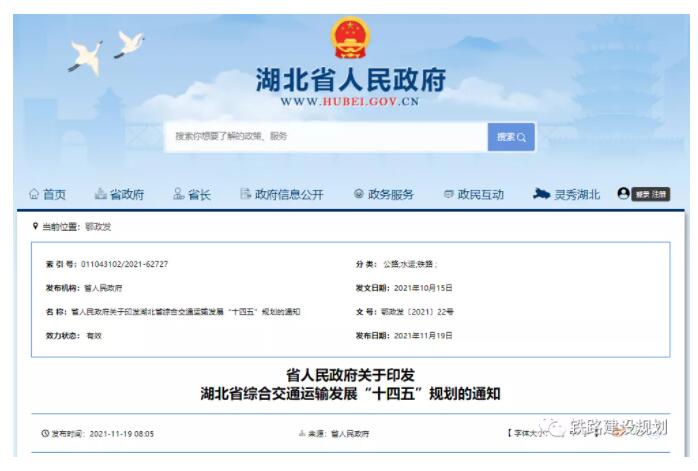This screenshot has width=698, height=471.
Task: Open the 政府信息公开 menu item
Action: pos(289,194)
